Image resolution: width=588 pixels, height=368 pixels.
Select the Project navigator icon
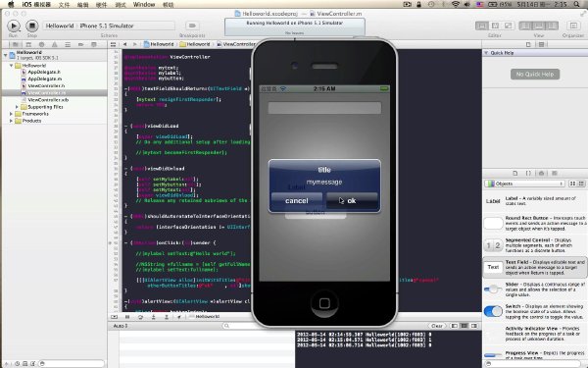[16, 44]
